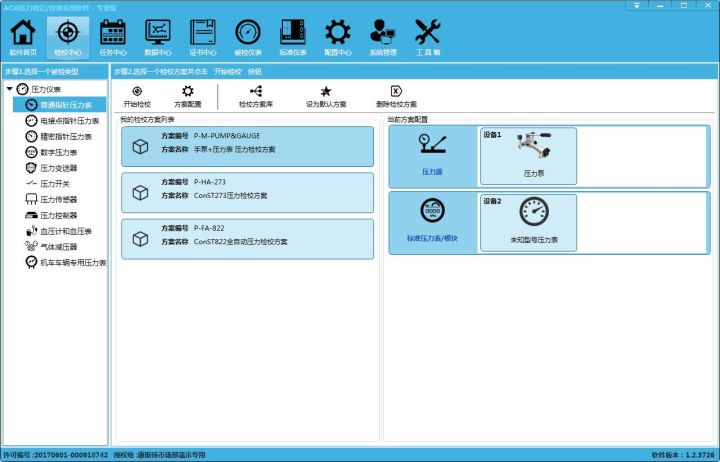Click 设为默认方案 star button
Image resolution: width=720 pixels, height=462 pixels.
326,96
